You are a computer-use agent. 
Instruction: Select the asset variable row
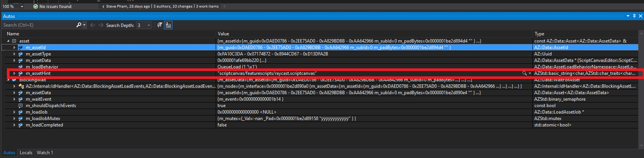(x=322, y=41)
